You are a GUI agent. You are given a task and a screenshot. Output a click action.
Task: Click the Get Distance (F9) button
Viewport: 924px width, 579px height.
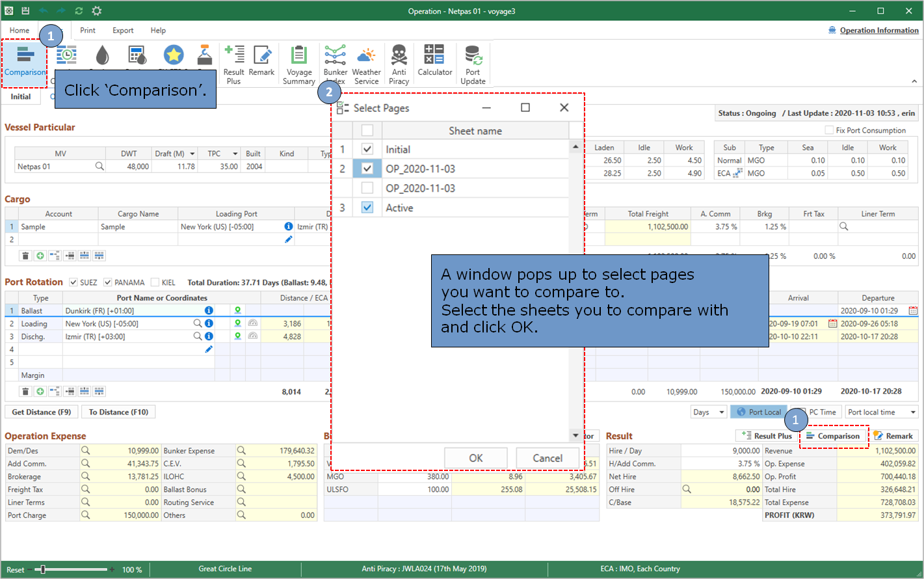pos(42,412)
